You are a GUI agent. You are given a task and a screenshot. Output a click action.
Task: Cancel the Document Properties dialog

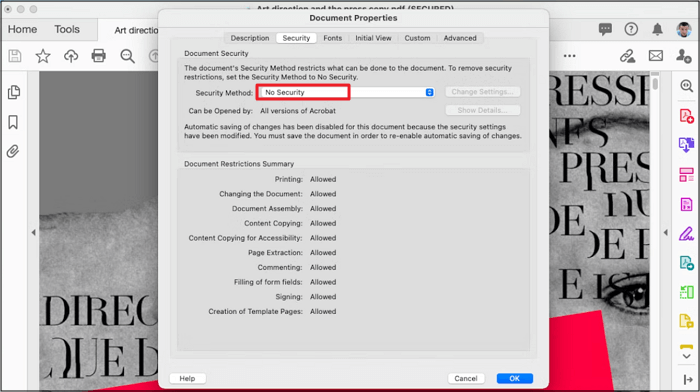(x=466, y=379)
